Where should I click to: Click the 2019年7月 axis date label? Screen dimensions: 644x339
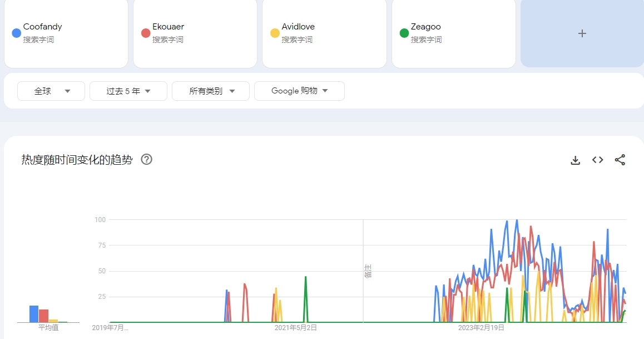point(110,328)
